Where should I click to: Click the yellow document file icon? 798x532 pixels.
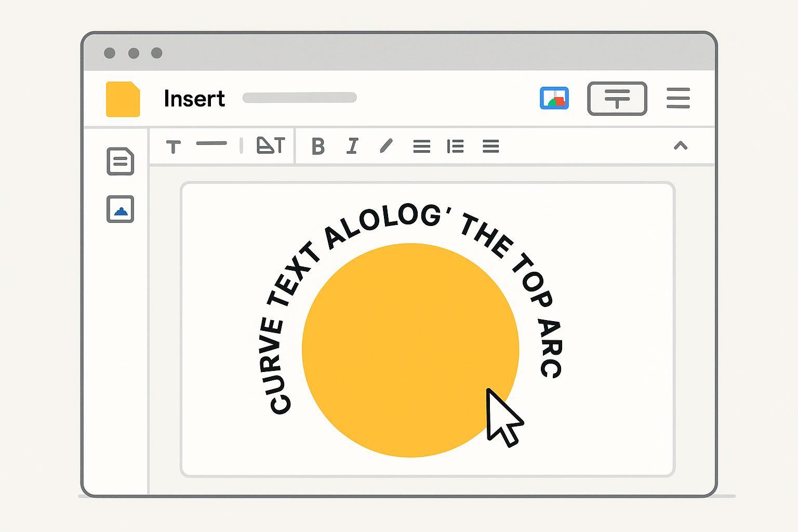(123, 99)
